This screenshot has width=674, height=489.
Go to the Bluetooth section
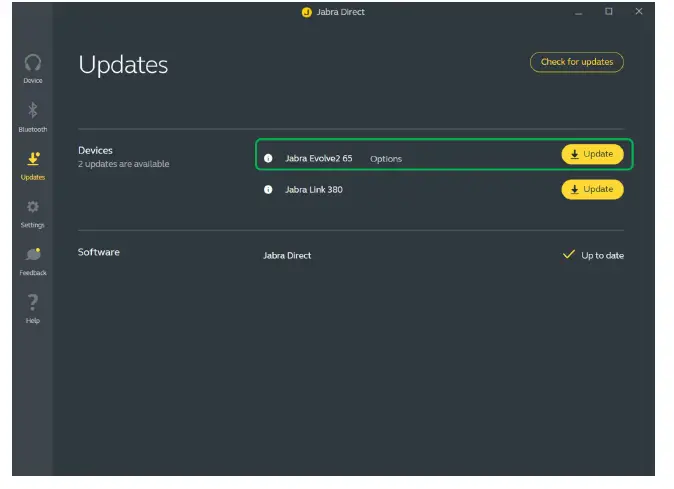click(x=33, y=117)
